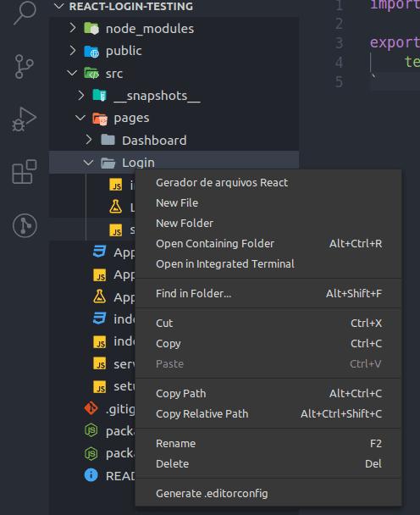Select the info icon of README file
Screen dimensions: 420x515
(91, 475)
